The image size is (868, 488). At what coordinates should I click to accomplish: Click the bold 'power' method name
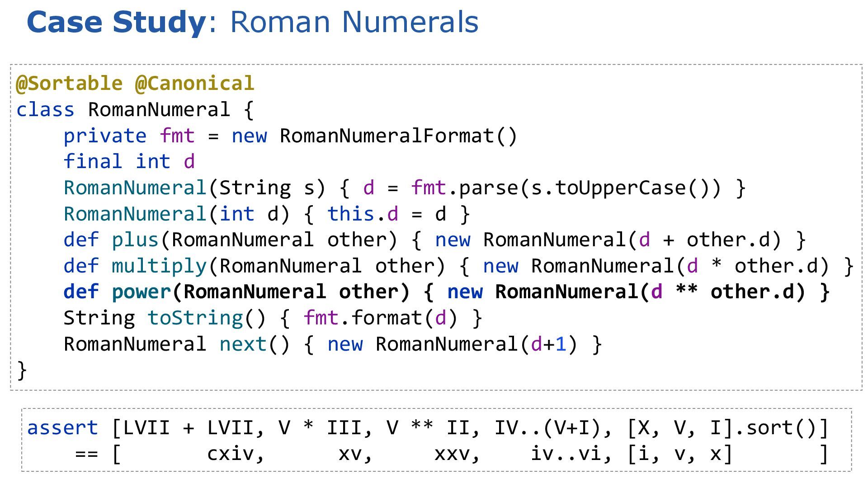click(x=141, y=292)
